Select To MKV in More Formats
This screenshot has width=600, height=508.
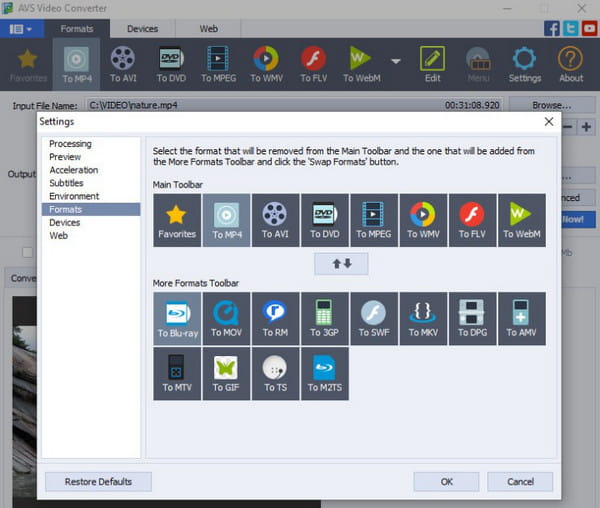423,319
